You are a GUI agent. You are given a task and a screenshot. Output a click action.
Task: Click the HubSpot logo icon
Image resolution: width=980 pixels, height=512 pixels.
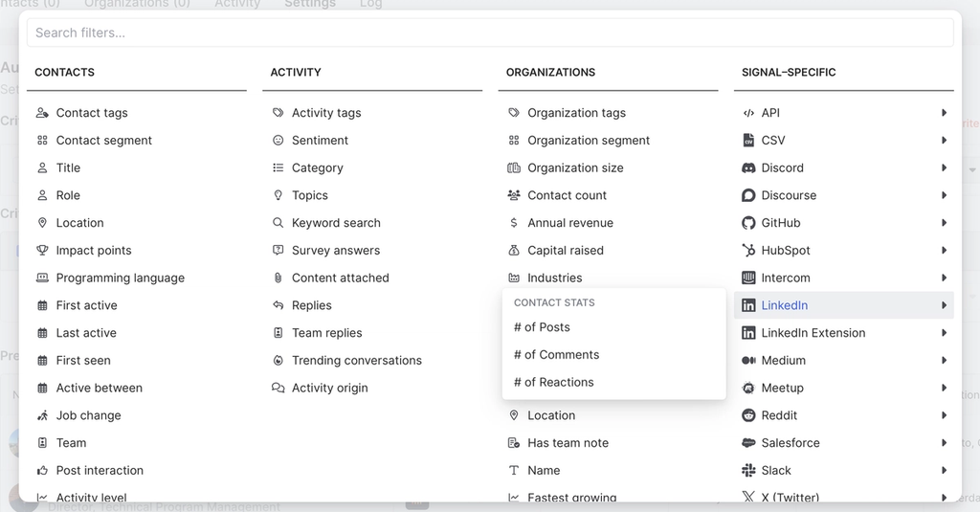pyautogui.click(x=748, y=251)
